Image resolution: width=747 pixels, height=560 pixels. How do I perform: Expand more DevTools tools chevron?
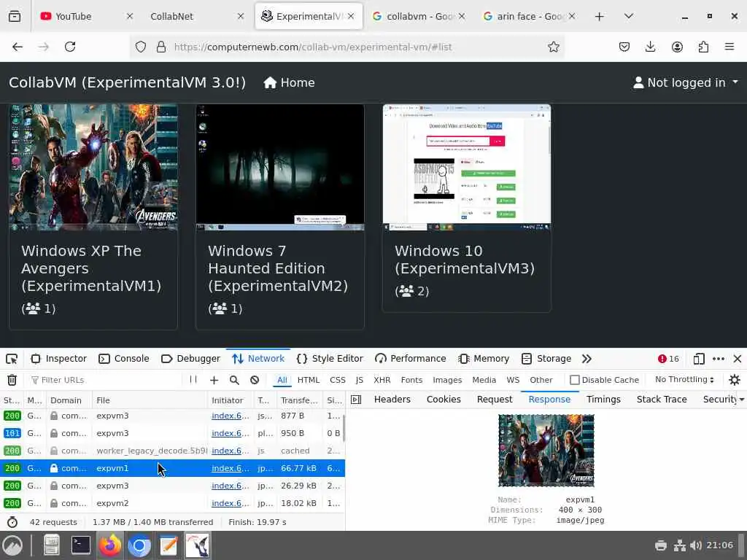(x=587, y=359)
